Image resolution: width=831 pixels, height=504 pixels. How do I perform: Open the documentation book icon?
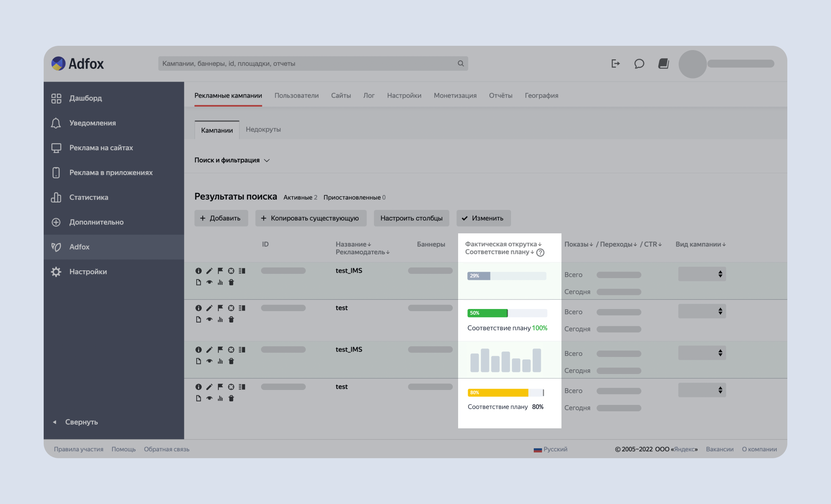click(663, 64)
